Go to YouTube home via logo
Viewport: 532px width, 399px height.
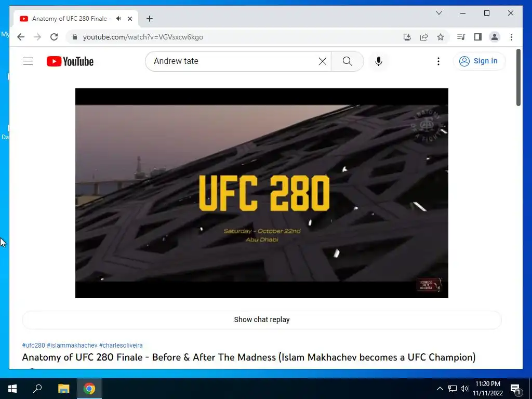pyautogui.click(x=70, y=61)
